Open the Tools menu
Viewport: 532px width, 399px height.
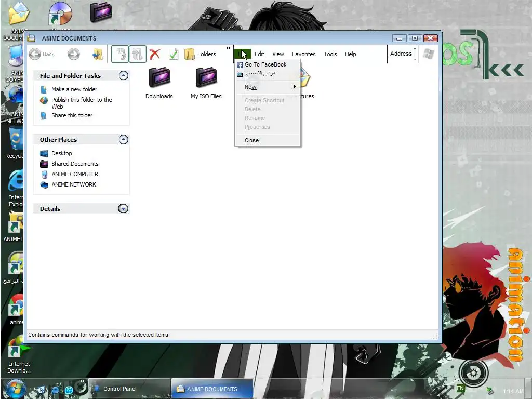coord(330,54)
